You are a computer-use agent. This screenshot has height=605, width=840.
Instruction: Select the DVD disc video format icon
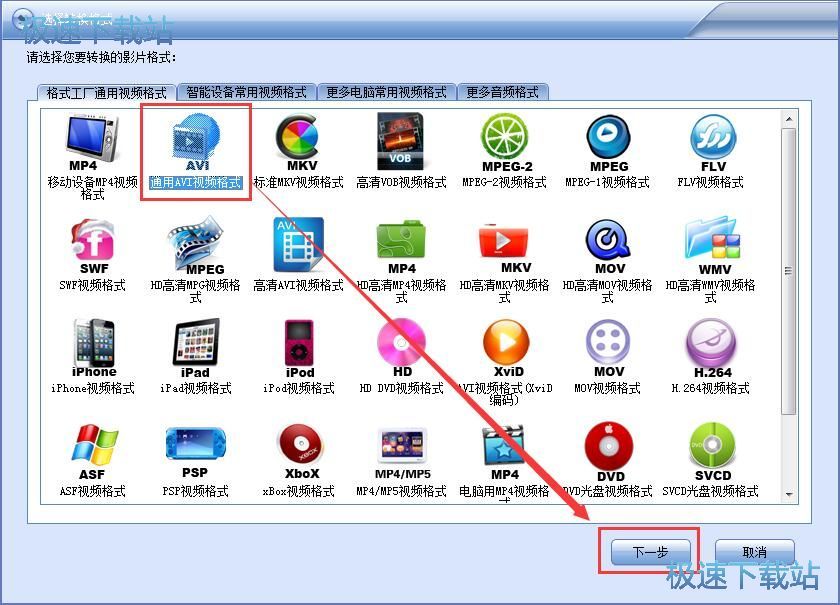tap(609, 452)
